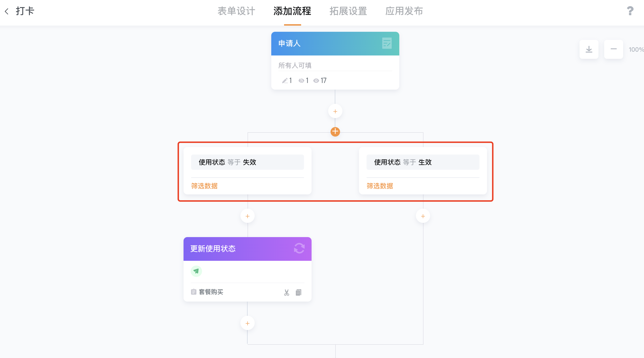The image size is (644, 358).
Task: Click the back arrow next to 打卡
Action: click(7, 11)
